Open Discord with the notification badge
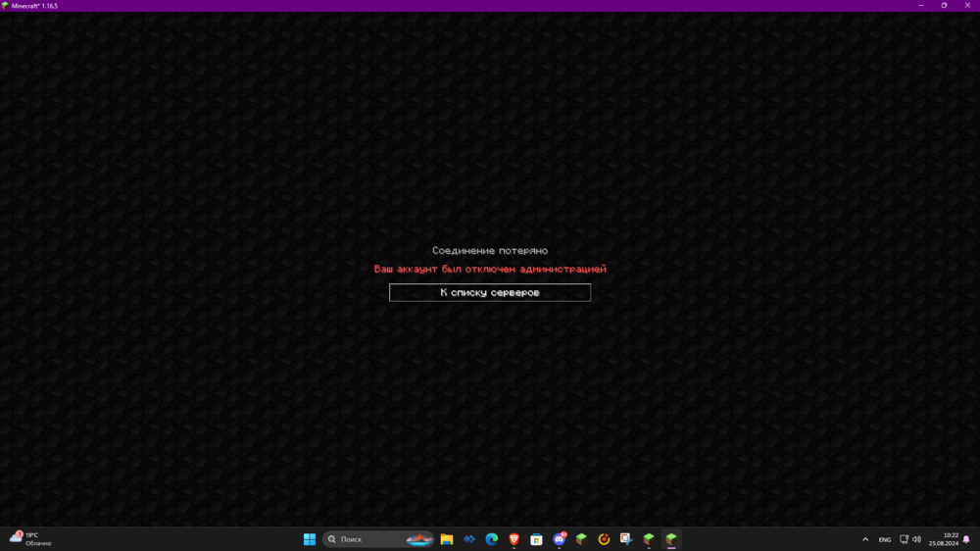Screen dimensions: 980x551 click(559, 539)
